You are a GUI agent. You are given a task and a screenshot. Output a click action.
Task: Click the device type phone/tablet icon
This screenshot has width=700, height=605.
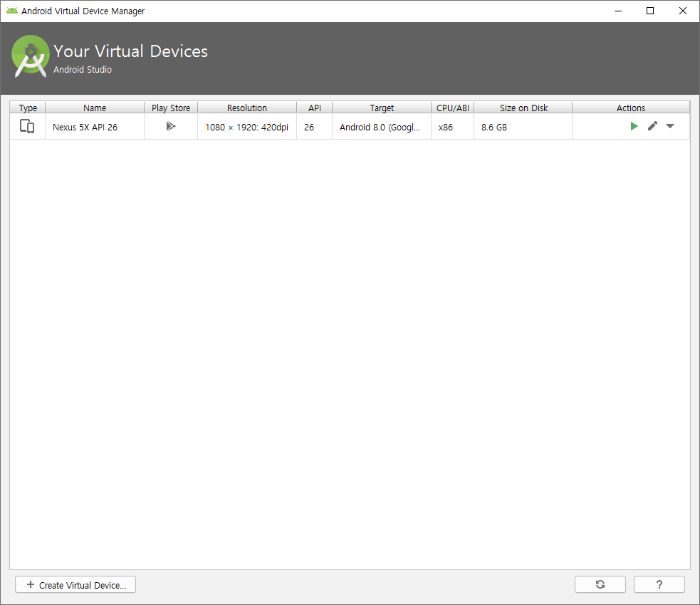(27, 126)
